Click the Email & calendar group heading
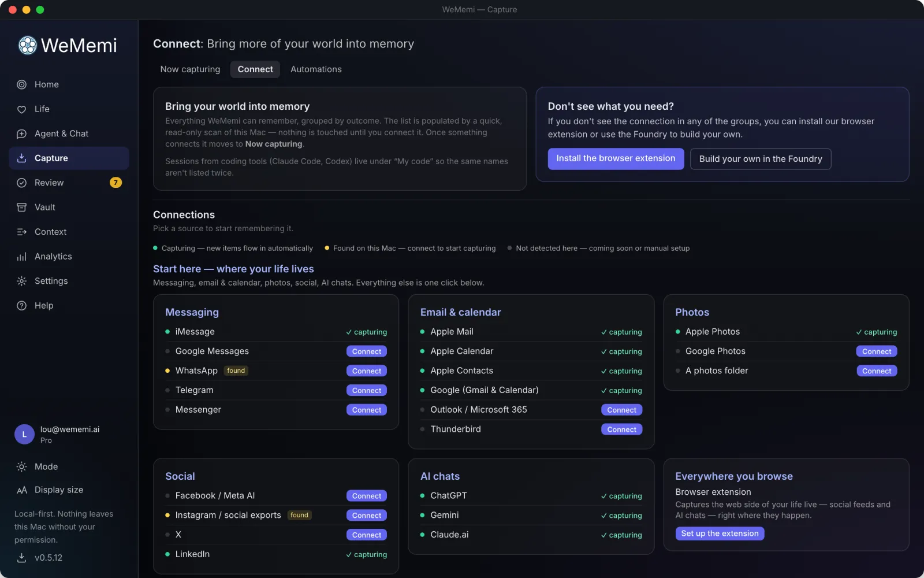Image resolution: width=924 pixels, height=578 pixels. tap(460, 312)
